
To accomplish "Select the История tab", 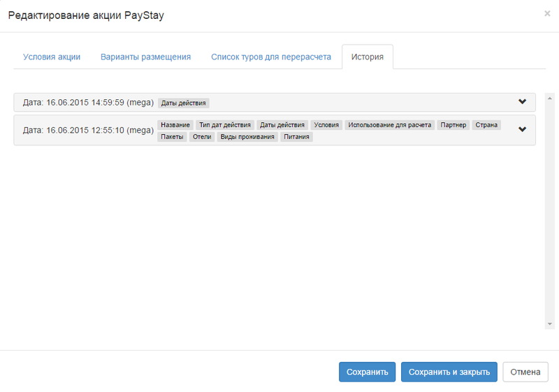I will point(368,57).
